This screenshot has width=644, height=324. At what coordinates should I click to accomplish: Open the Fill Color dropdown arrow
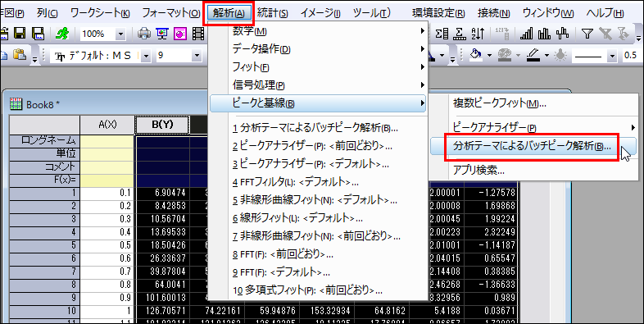490,55
